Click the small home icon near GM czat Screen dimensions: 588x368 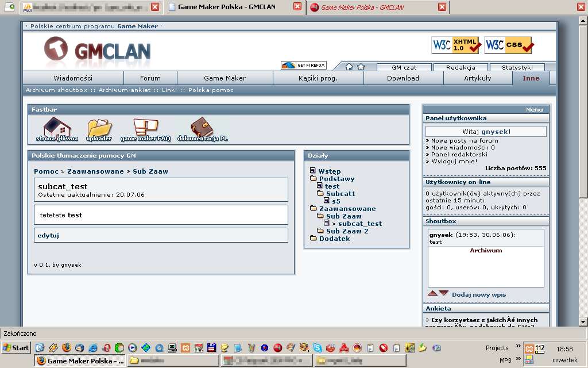point(349,67)
